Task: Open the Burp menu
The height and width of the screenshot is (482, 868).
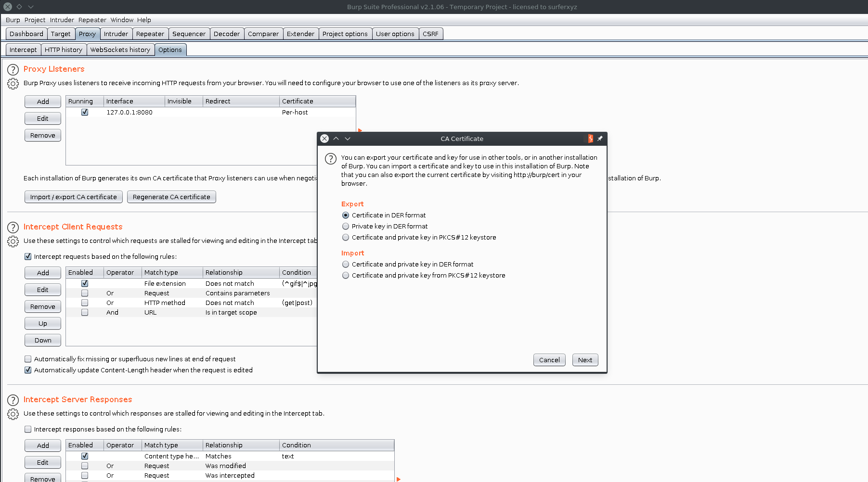Action: (13, 20)
